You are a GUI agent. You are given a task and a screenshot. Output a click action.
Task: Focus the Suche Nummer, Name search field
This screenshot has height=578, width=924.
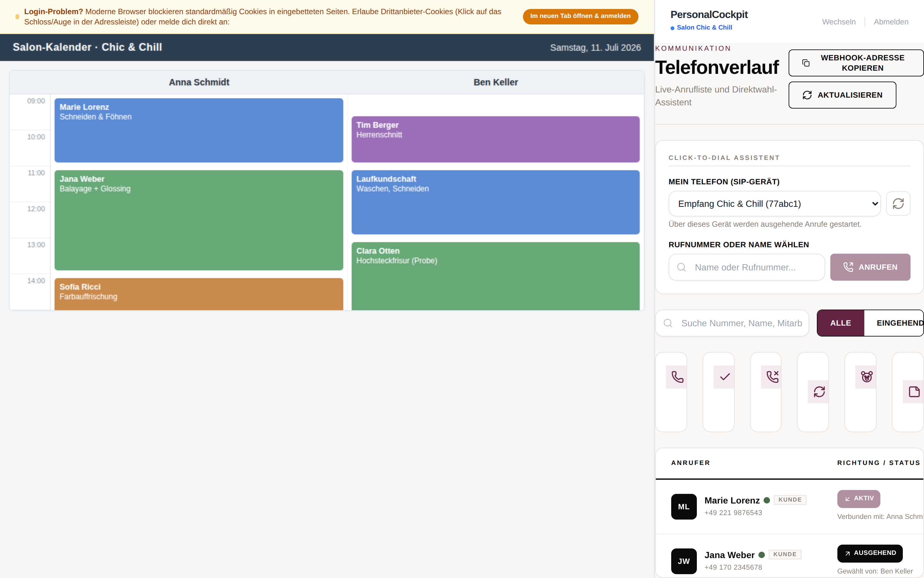[x=732, y=323]
